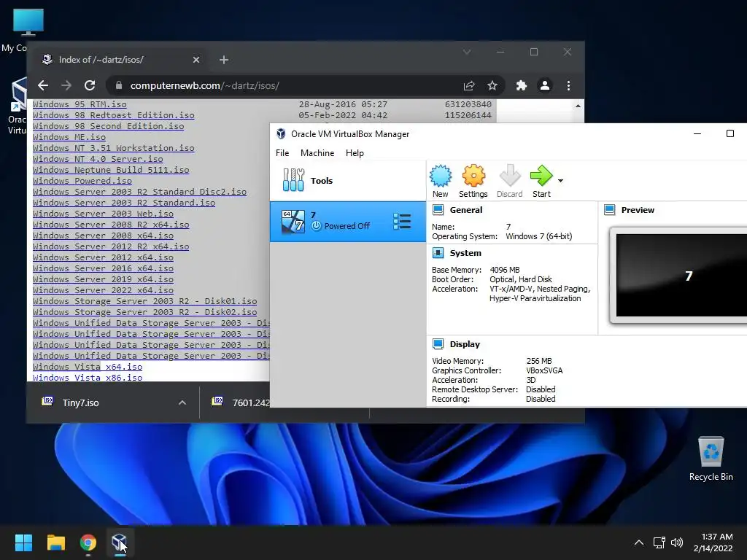
Task: Bookmark this page with star icon
Action: click(x=492, y=86)
